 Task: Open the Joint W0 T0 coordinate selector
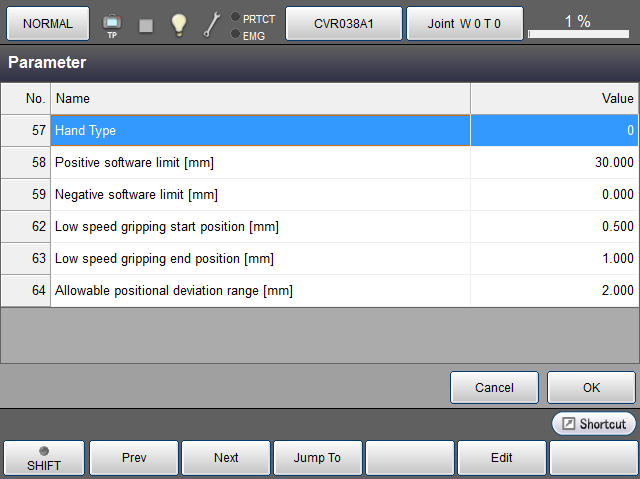(464, 23)
